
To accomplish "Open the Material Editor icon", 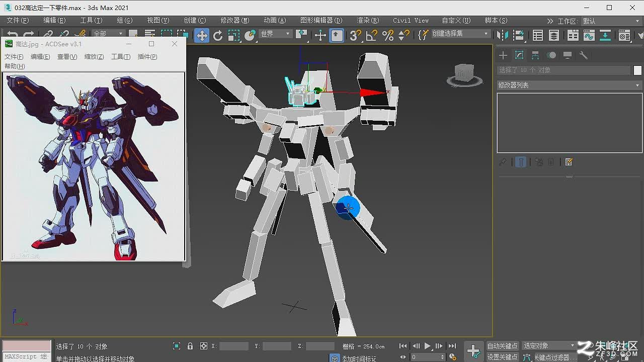I will click(624, 35).
